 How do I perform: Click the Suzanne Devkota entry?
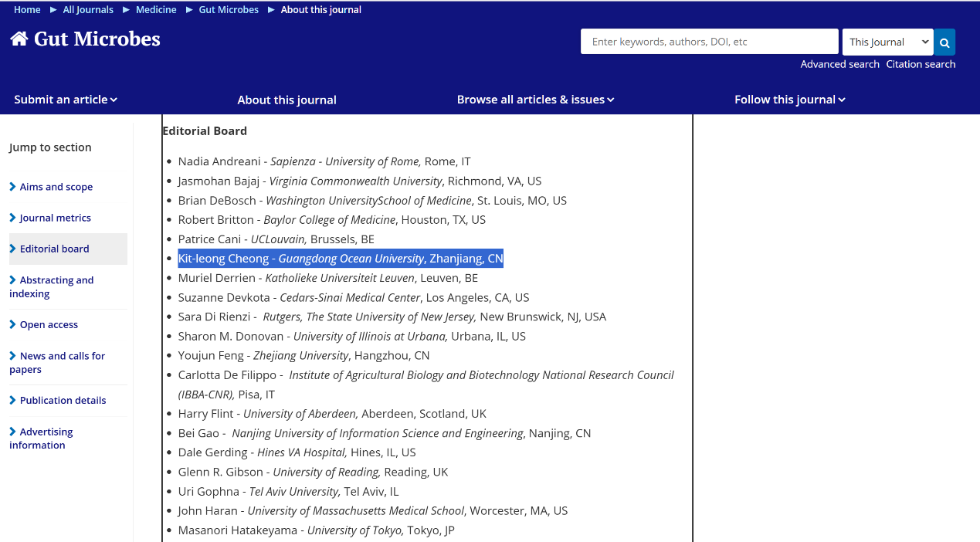coord(354,297)
